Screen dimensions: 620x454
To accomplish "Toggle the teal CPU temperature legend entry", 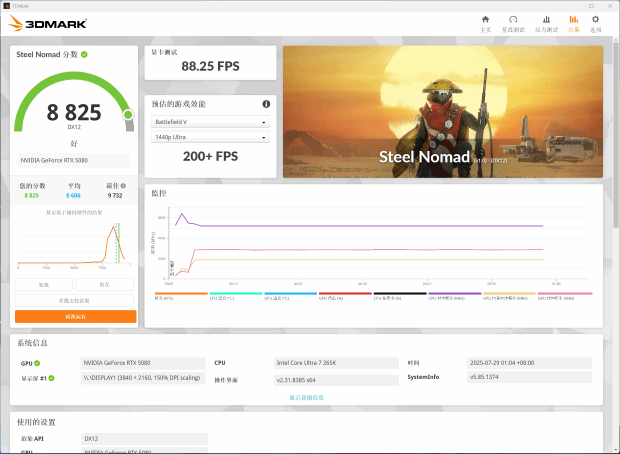I will coord(236,295).
